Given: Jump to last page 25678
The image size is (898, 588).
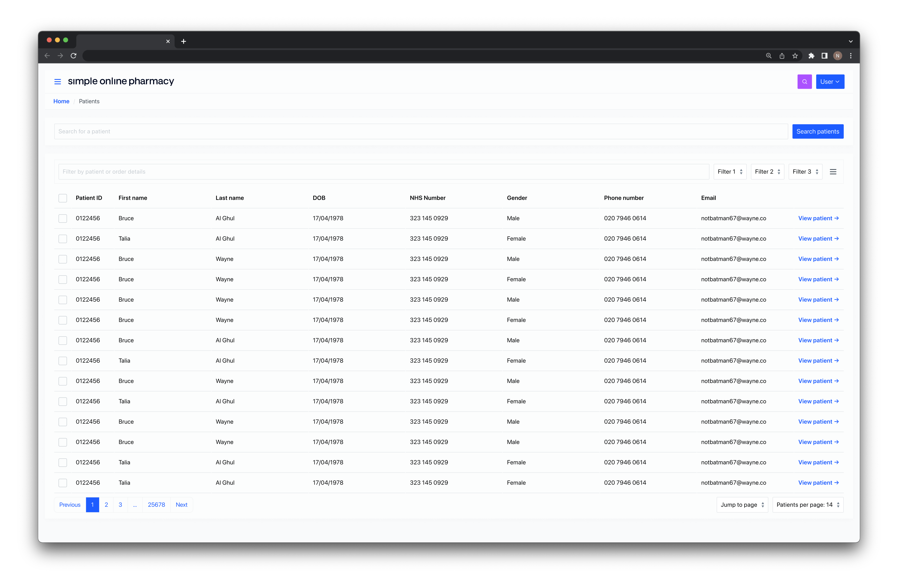Looking at the screenshot, I should click(x=156, y=505).
